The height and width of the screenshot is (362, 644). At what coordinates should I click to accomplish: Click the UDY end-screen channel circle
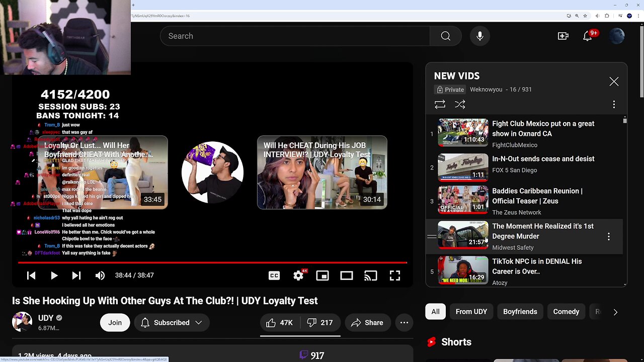212,172
